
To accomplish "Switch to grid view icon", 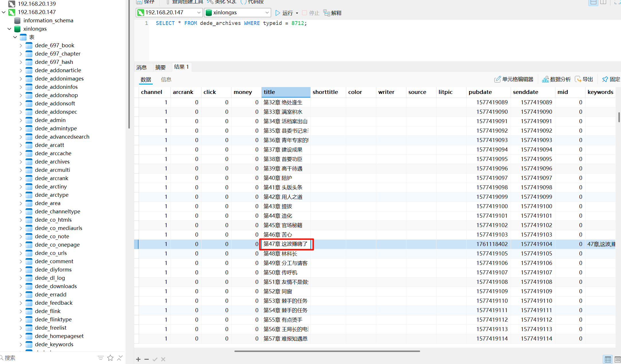I will (x=608, y=359).
